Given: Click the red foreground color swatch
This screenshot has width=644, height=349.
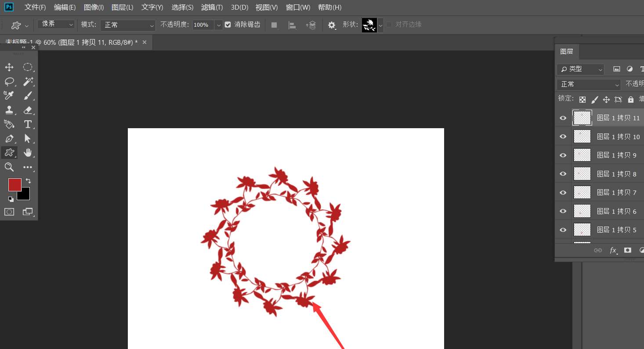Looking at the screenshot, I should click(14, 185).
